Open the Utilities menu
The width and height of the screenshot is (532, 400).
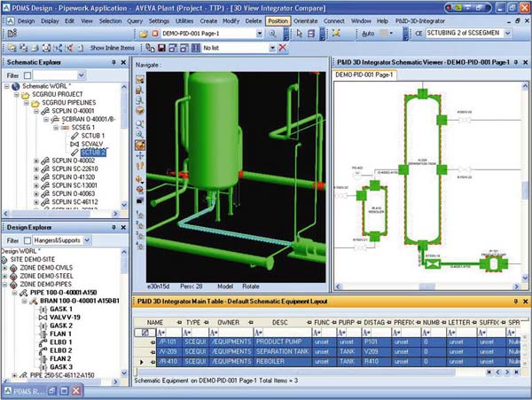click(x=184, y=21)
